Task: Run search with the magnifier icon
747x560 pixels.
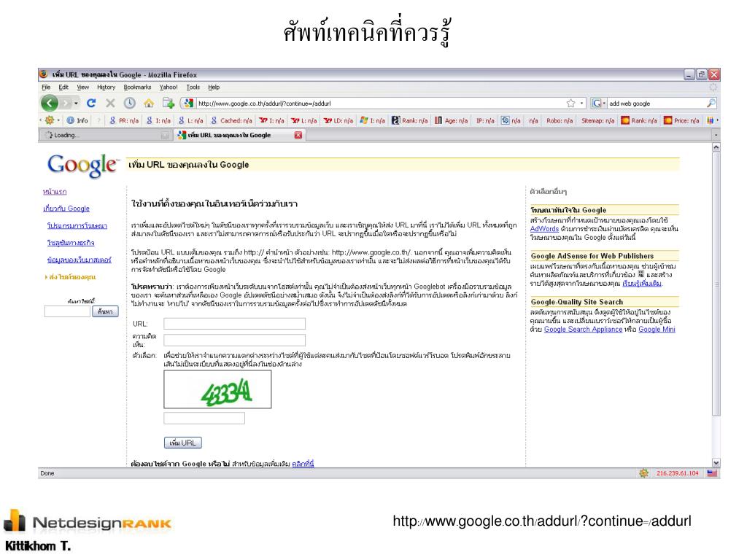Action: (711, 103)
